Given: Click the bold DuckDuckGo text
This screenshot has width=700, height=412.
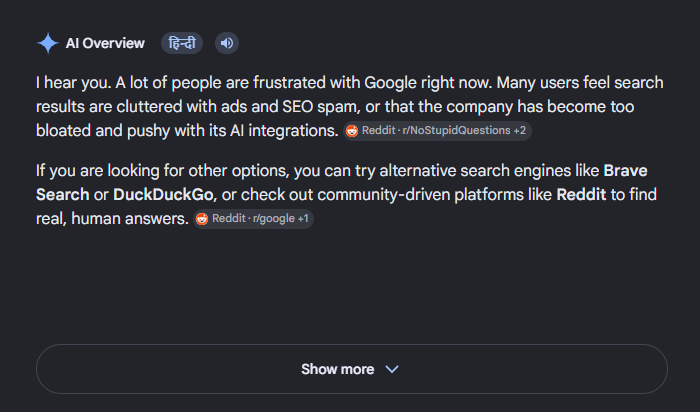Looking at the screenshot, I should point(163,195).
